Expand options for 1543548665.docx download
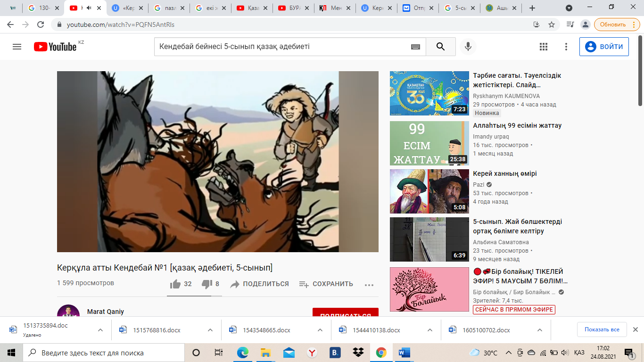This screenshot has height=362, width=644. [320, 330]
